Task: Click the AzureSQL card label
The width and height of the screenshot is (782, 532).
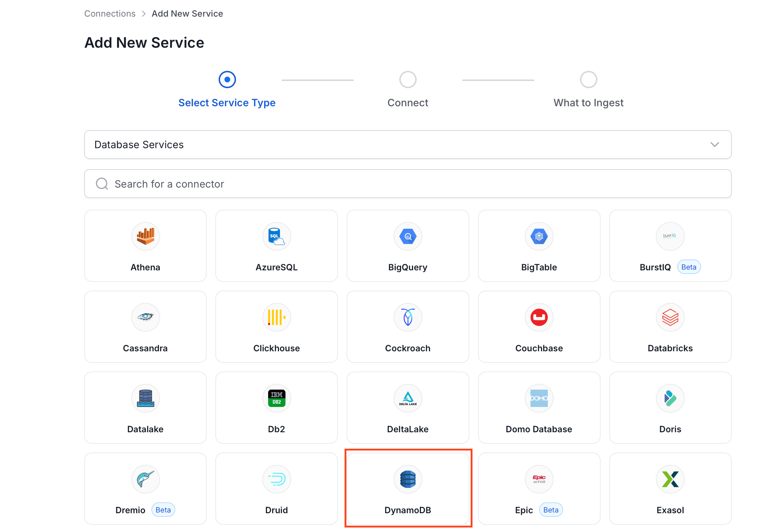Action: click(277, 267)
